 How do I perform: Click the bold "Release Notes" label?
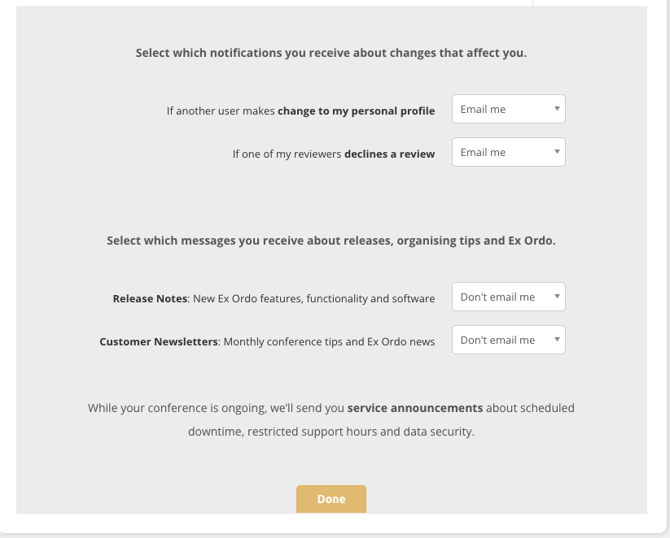coord(150,298)
